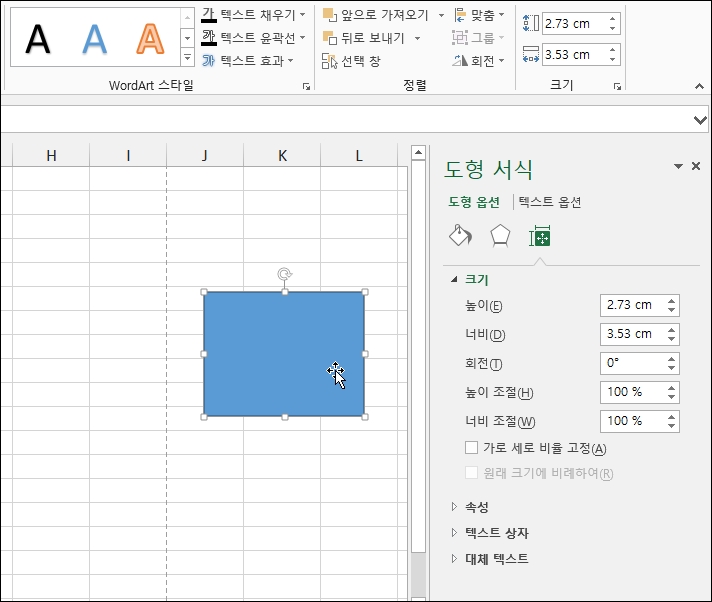This screenshot has height=602, width=712.
Task: Open the 맞춤 align menu
Action: point(479,15)
